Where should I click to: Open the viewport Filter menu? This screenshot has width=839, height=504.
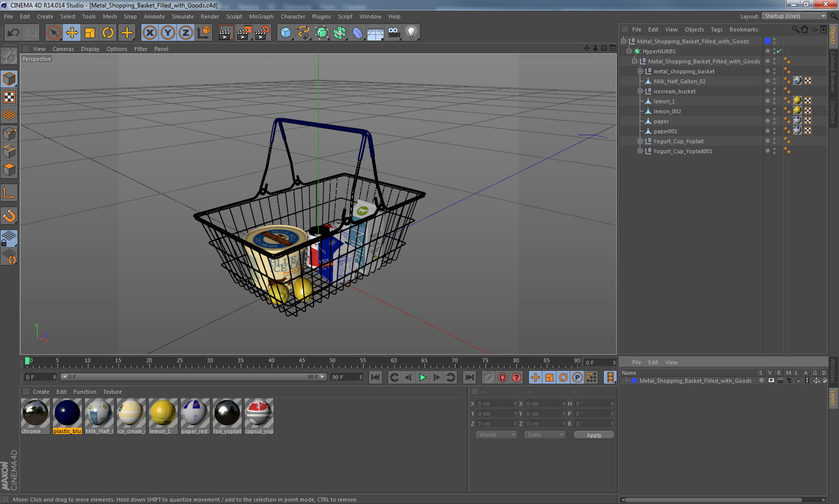pos(141,49)
